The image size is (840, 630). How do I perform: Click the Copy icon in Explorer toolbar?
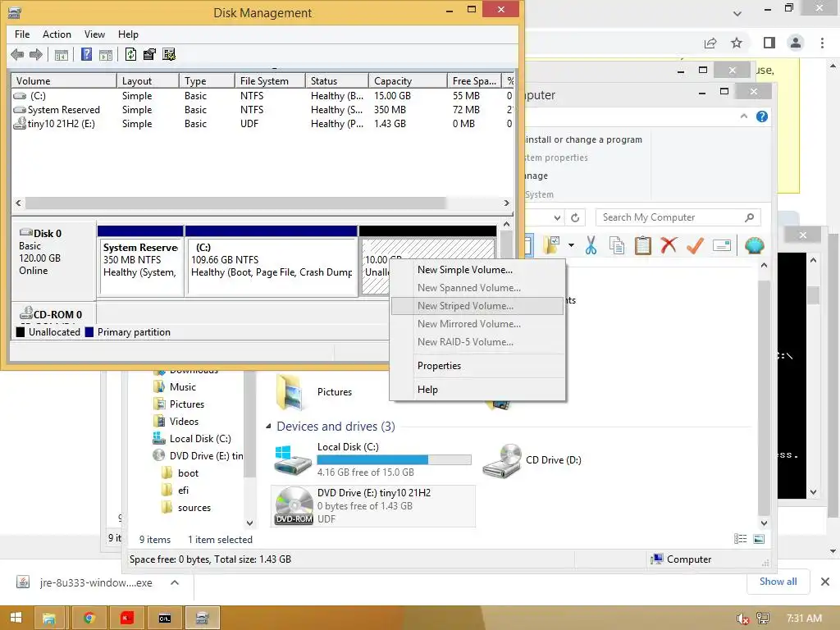point(617,245)
